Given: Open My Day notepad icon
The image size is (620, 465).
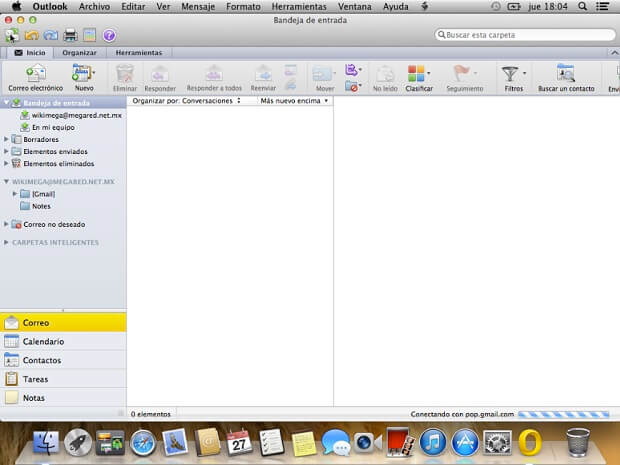Looking at the screenshot, I should [90, 35].
